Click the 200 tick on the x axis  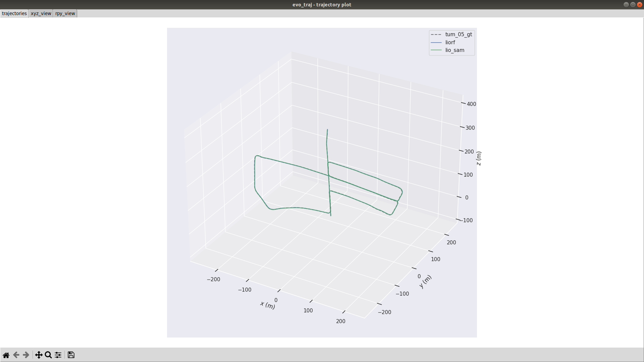point(340,321)
